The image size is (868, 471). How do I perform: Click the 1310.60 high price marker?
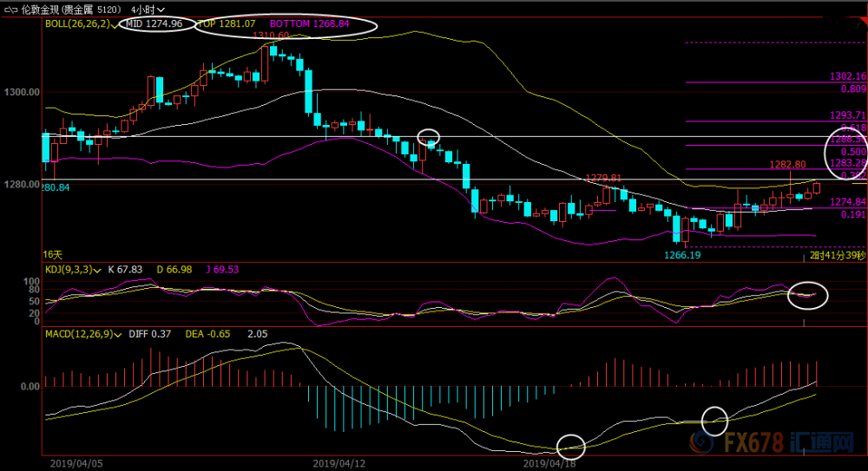pos(271,36)
